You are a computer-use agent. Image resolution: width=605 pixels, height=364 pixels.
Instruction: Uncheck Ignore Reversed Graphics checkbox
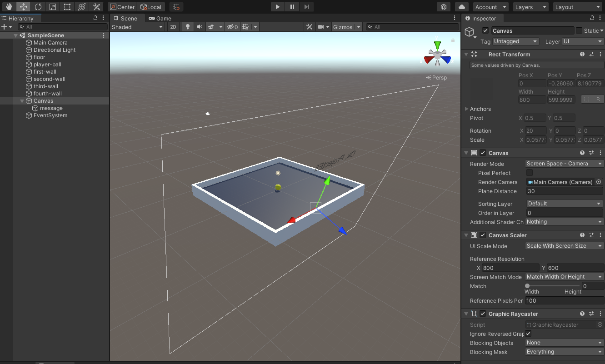pyautogui.click(x=528, y=334)
